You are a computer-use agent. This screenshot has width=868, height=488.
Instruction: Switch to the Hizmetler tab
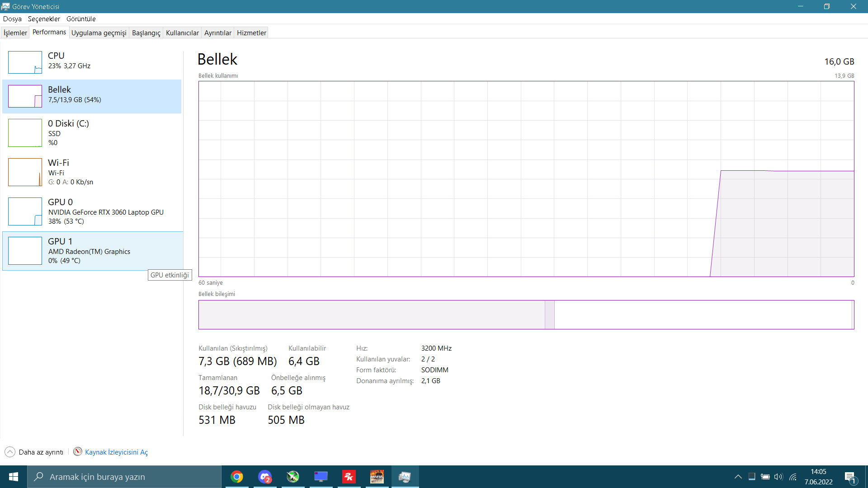coord(251,33)
